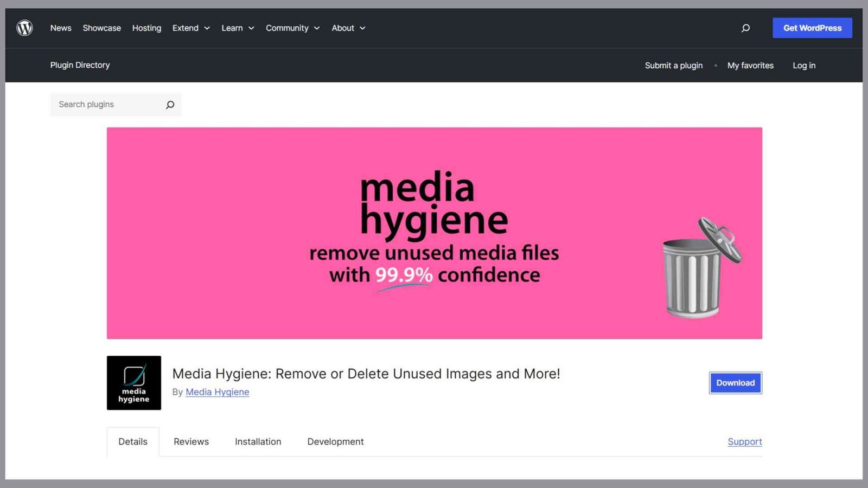Open My favorites link
This screenshot has height=488, width=868.
(750, 66)
